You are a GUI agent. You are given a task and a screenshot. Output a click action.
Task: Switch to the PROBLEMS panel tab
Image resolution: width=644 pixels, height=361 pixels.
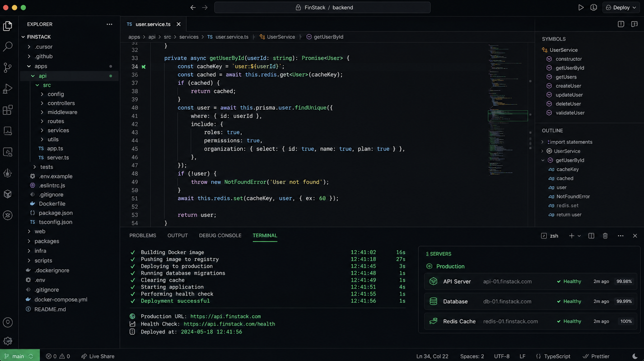pyautogui.click(x=143, y=235)
